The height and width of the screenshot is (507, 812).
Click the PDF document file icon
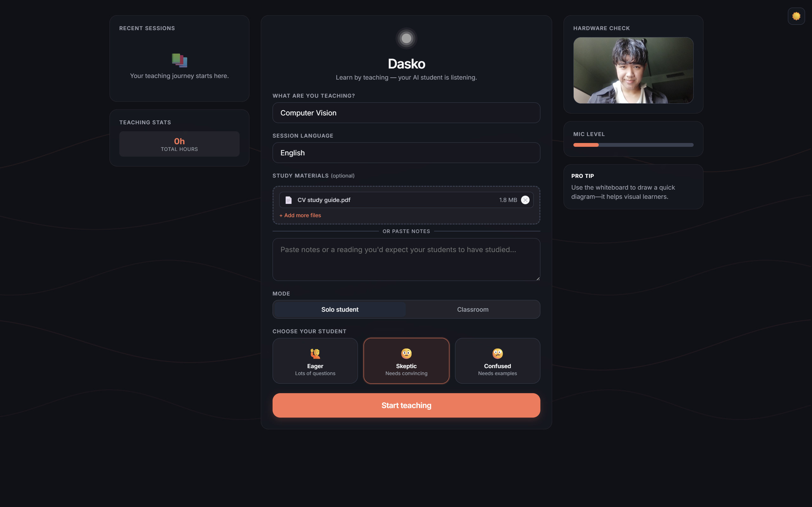[x=288, y=200]
